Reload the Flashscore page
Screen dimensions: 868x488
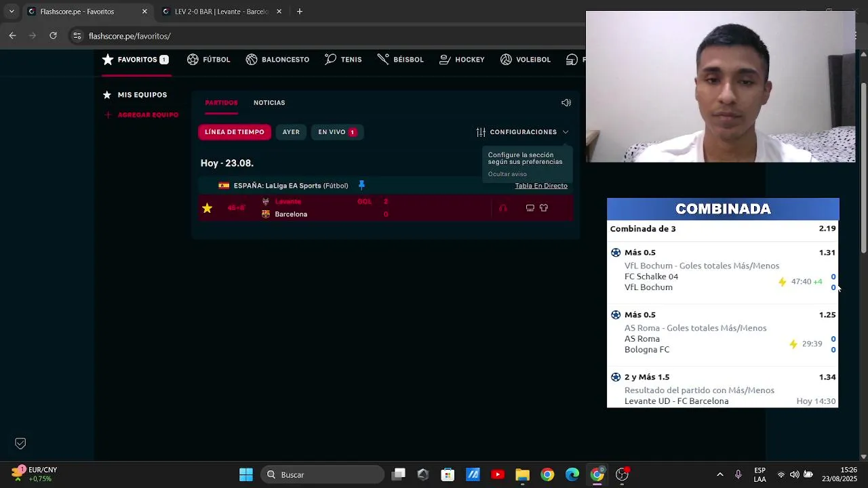pos(53,36)
